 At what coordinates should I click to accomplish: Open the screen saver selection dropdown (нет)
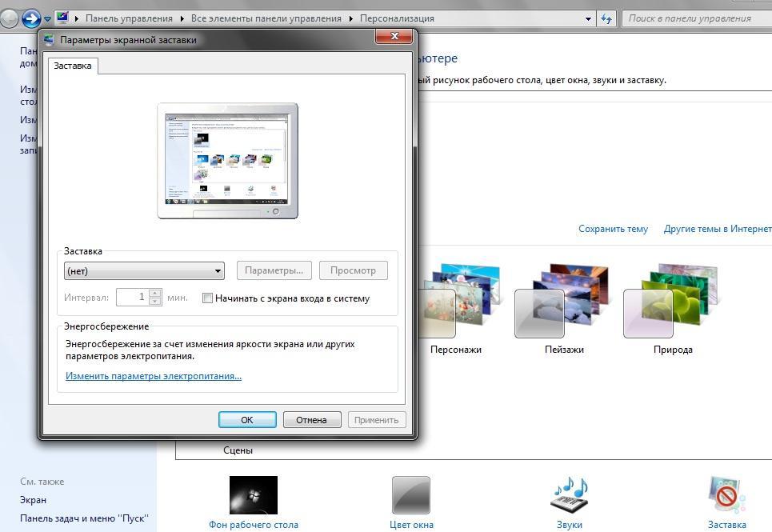click(x=144, y=270)
